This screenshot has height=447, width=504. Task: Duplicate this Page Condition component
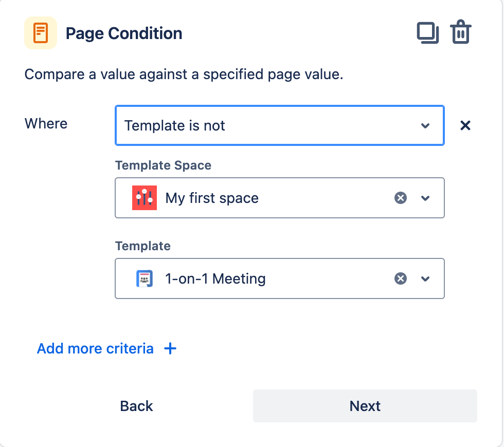(x=427, y=33)
